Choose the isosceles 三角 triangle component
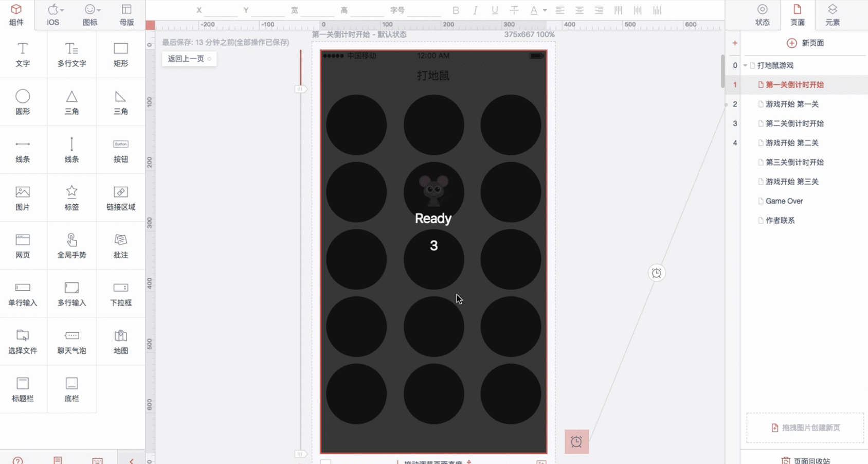The image size is (868, 464). 71,102
